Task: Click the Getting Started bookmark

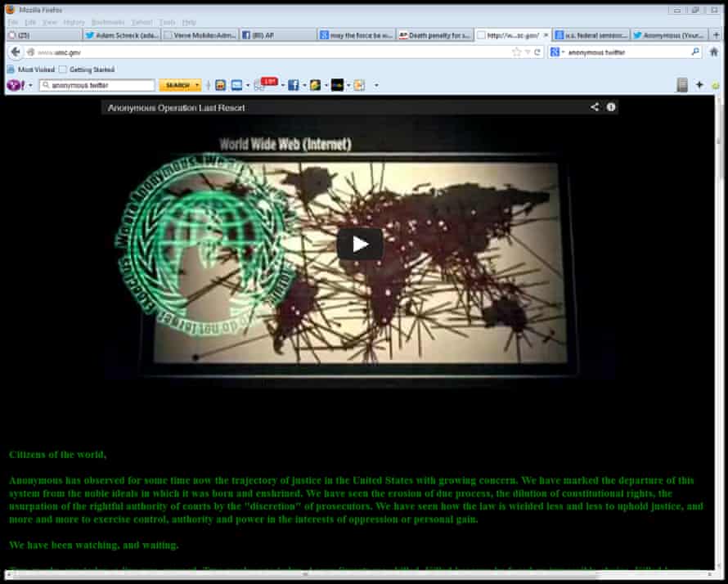Action: [x=91, y=69]
